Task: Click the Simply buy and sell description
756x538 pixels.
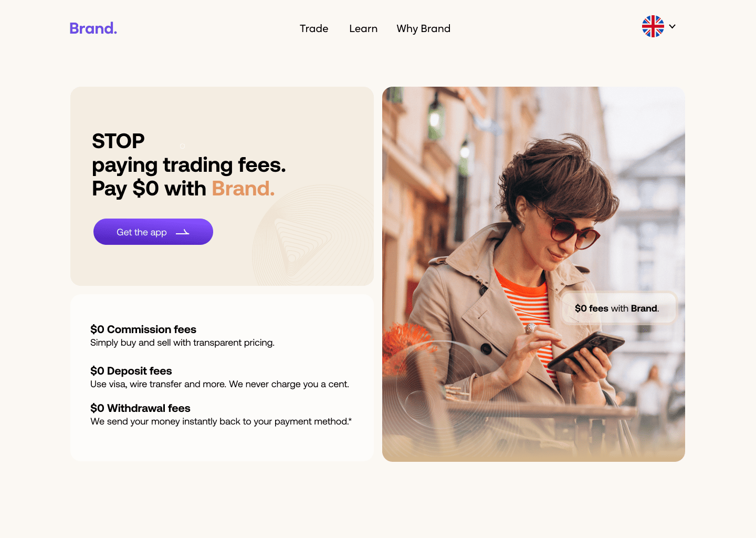Action: (x=182, y=343)
